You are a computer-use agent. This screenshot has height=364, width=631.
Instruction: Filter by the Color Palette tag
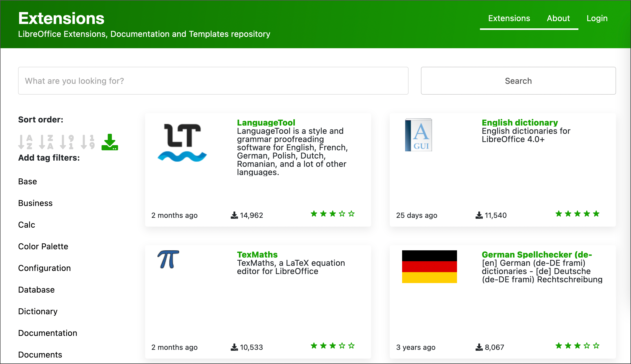point(43,246)
